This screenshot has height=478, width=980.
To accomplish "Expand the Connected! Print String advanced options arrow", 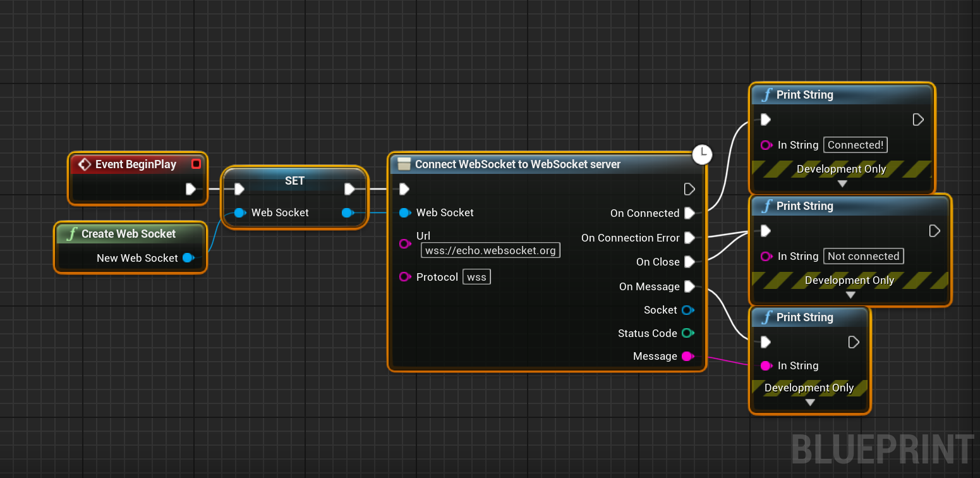I will [842, 184].
